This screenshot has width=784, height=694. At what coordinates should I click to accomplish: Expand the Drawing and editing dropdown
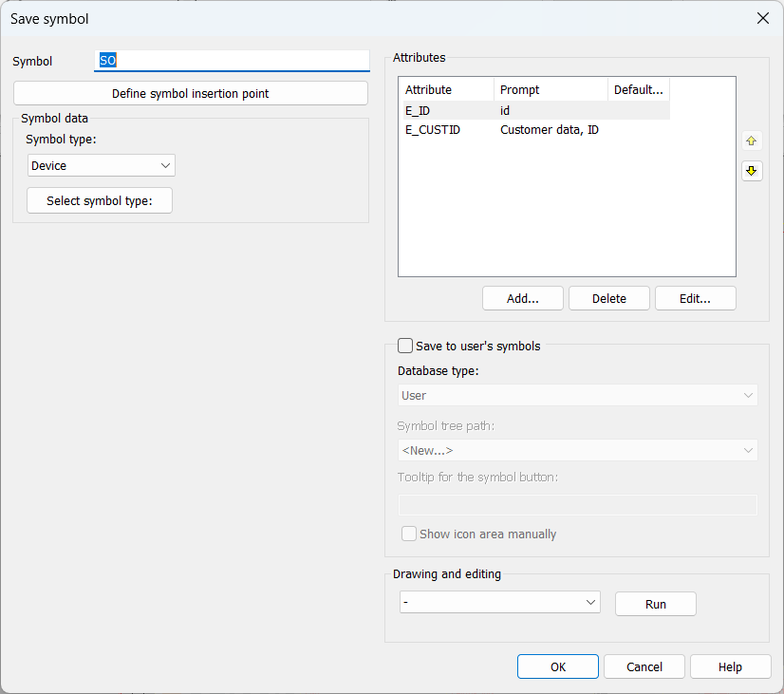point(499,603)
